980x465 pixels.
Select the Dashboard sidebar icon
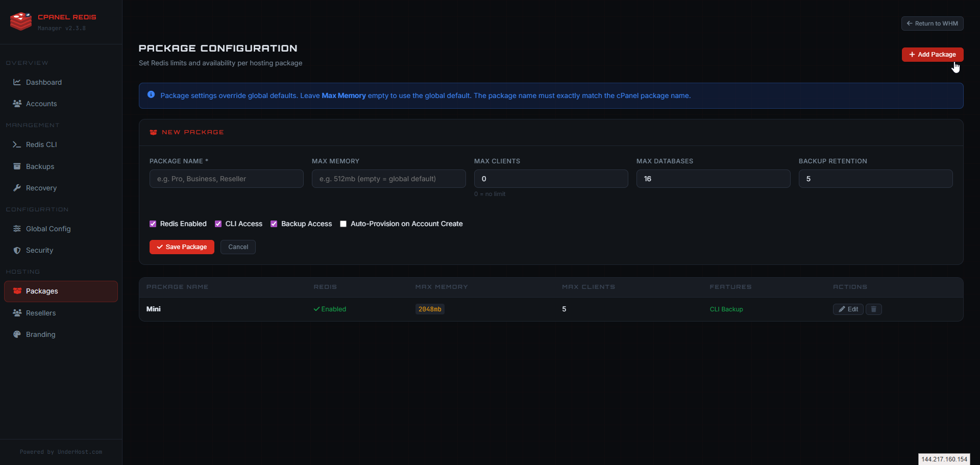(17, 82)
